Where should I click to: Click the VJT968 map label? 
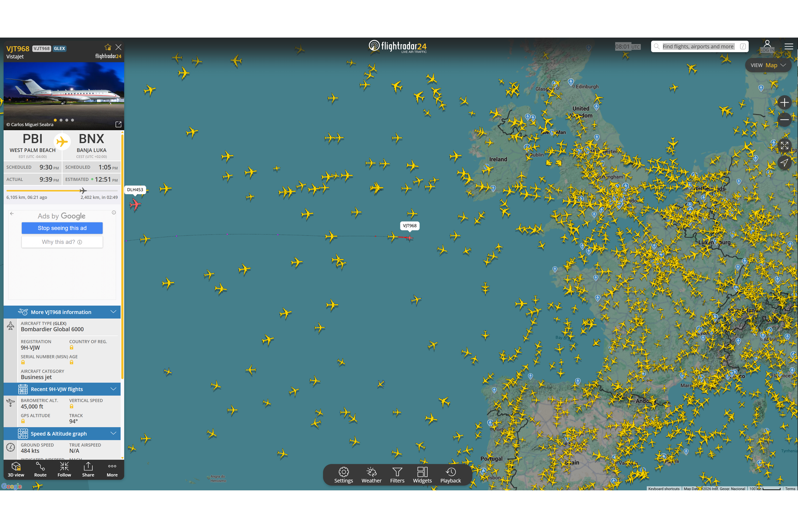click(x=410, y=226)
